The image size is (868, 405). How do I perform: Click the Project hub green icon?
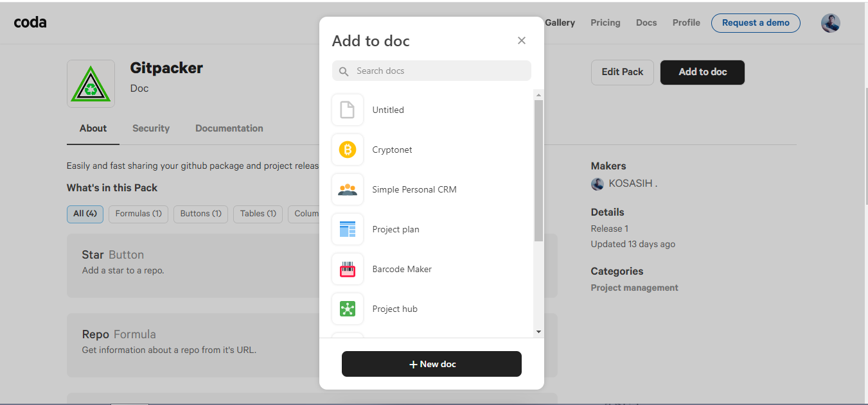[x=348, y=309]
